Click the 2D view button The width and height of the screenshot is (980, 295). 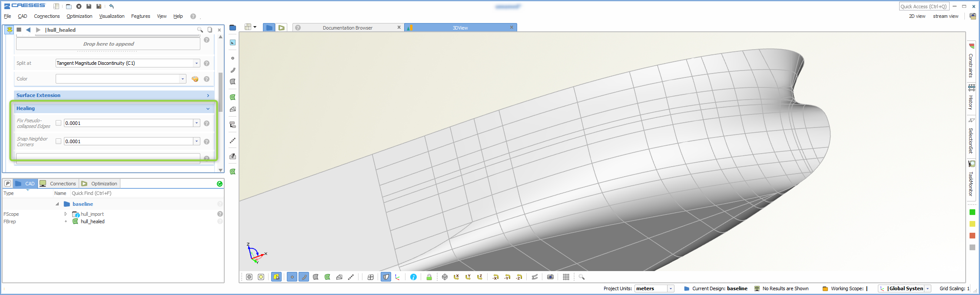(917, 16)
